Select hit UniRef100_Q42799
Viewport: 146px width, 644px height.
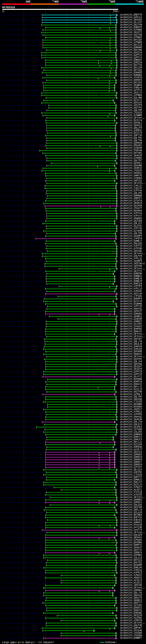131,25
